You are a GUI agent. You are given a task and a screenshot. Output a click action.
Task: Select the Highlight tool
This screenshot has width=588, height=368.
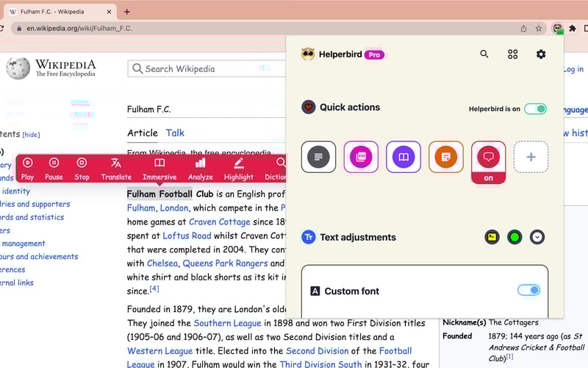239,169
